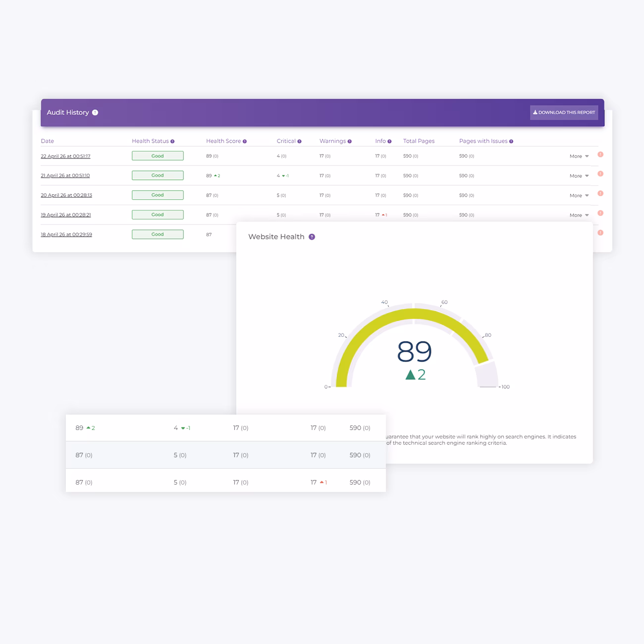Click the Health Score info icon
This screenshot has height=644, width=644.
245,142
